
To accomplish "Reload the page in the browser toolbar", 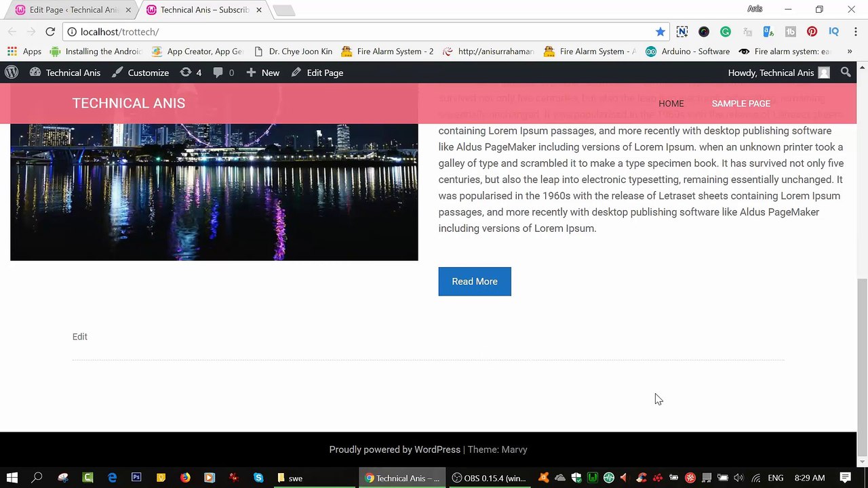I will point(50,32).
